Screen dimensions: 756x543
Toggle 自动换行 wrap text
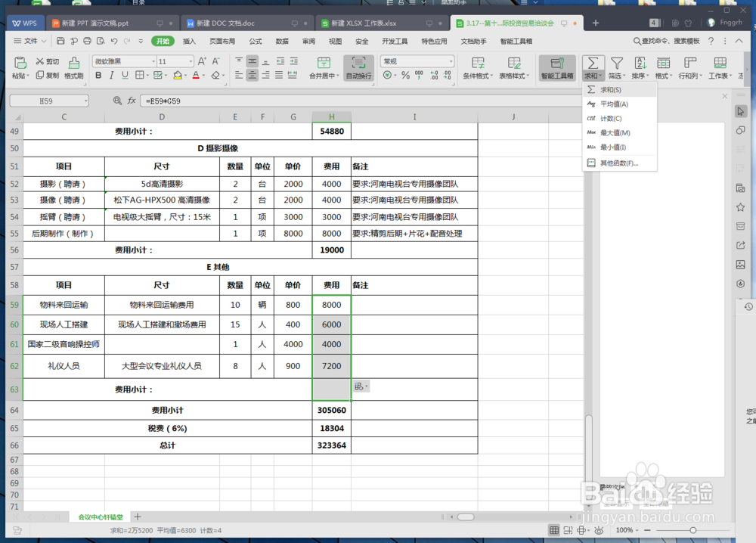pos(358,67)
